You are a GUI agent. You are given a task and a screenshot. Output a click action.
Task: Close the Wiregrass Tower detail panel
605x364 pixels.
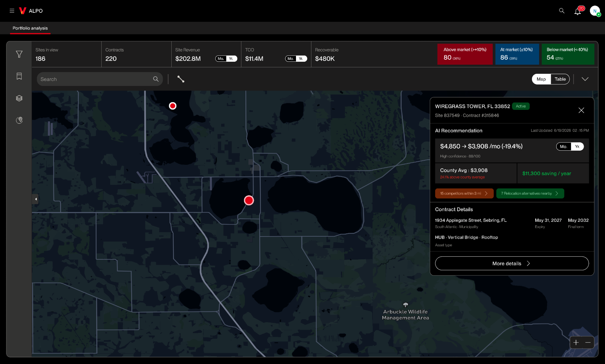(x=581, y=110)
